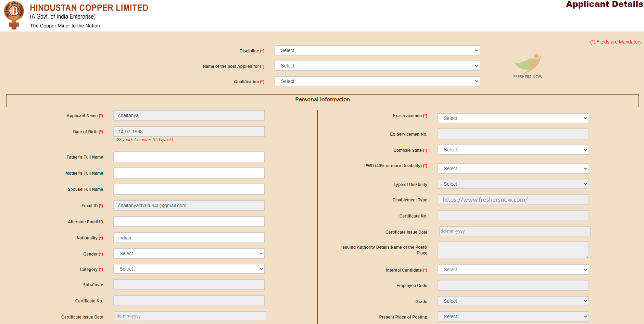Click the 'Fields are Mandatory' note
This screenshot has width=644, height=324.
coord(616,42)
